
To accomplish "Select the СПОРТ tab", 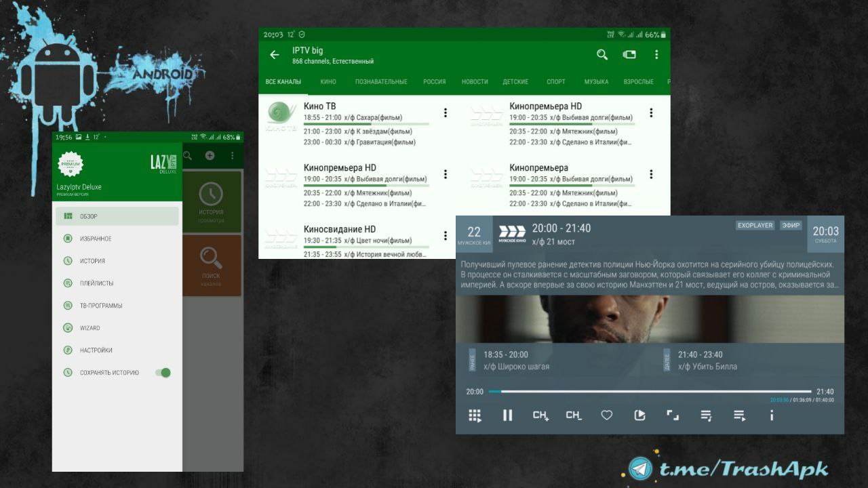I will coord(556,82).
